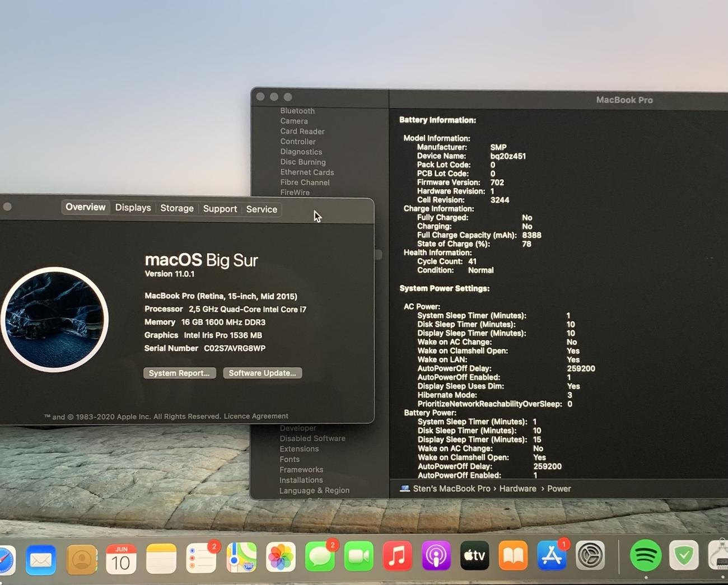Image resolution: width=728 pixels, height=585 pixels.
Task: Launch the Apple TV app
Action: point(474,555)
